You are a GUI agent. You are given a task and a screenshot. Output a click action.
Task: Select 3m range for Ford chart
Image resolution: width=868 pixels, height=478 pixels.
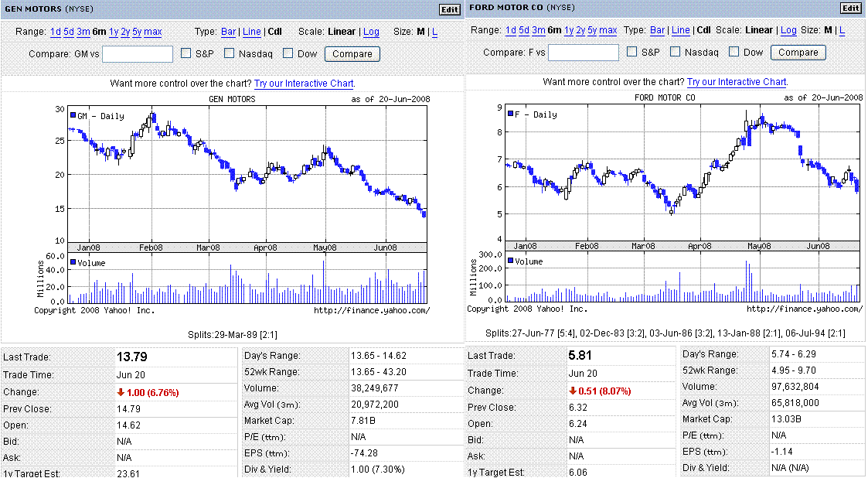[538, 30]
